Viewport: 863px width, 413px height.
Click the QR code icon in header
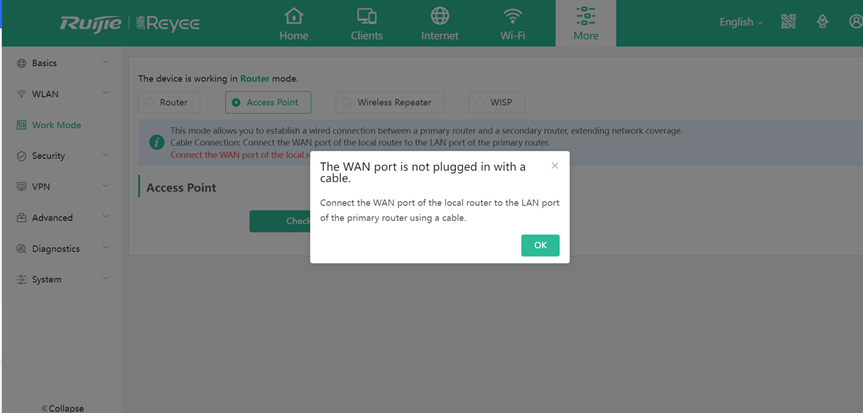pyautogui.click(x=788, y=21)
